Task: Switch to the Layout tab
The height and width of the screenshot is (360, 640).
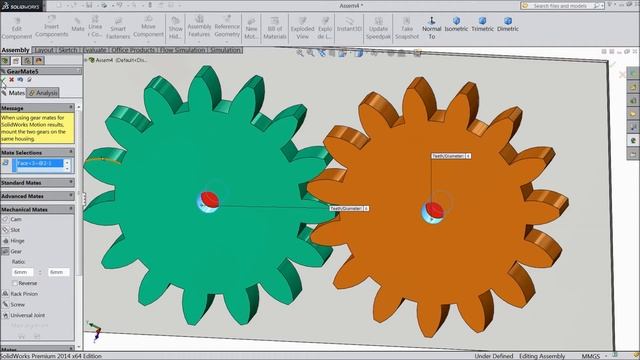Action: (x=44, y=50)
